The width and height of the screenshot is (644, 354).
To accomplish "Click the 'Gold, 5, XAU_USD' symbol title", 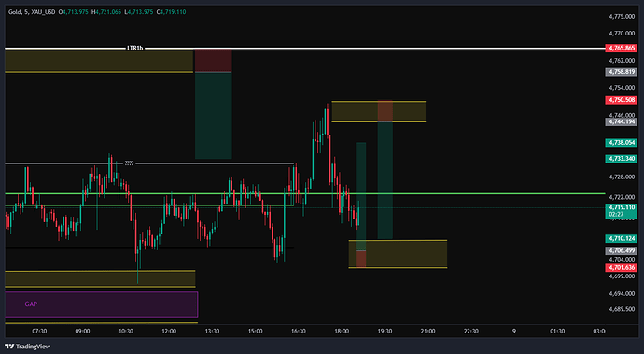I will point(32,12).
